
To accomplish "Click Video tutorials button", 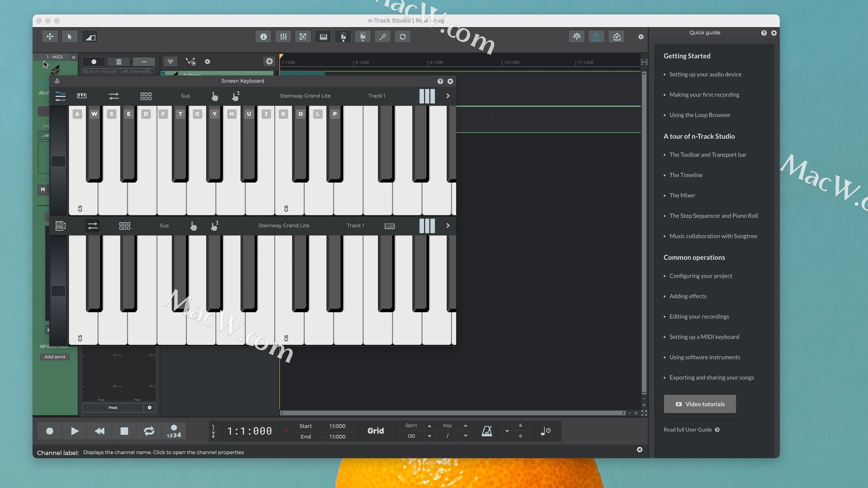I will click(x=700, y=404).
